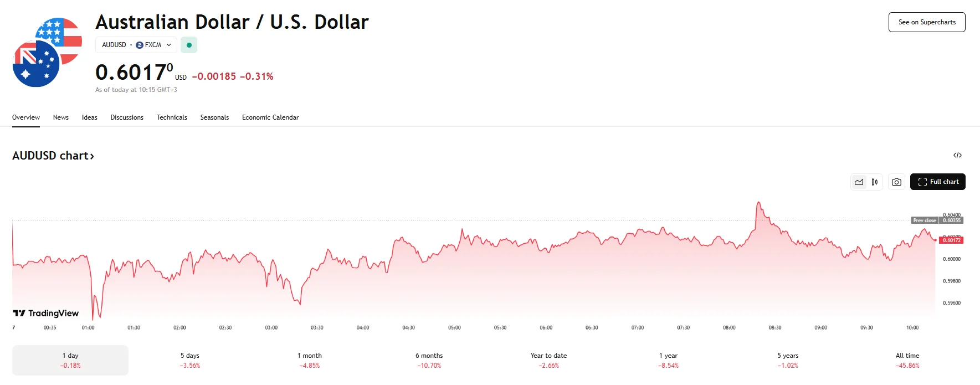This screenshot has height=385, width=980.
Task: Click the TradingView logo on chart
Action: coord(46,313)
